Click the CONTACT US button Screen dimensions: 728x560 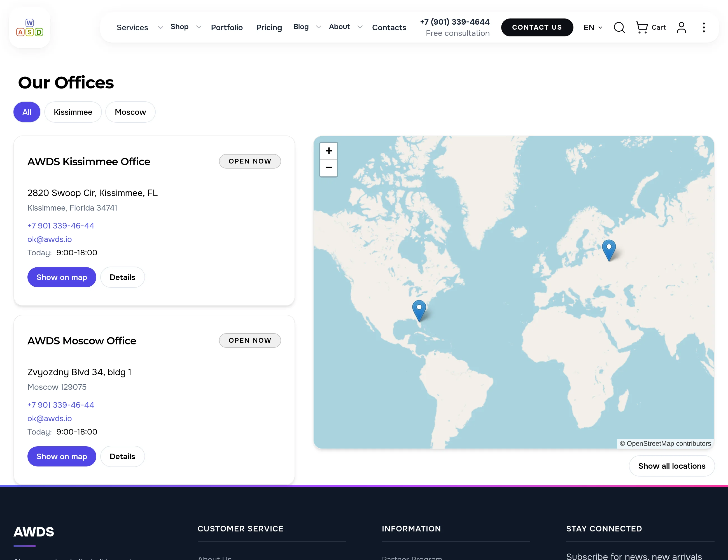(537, 27)
